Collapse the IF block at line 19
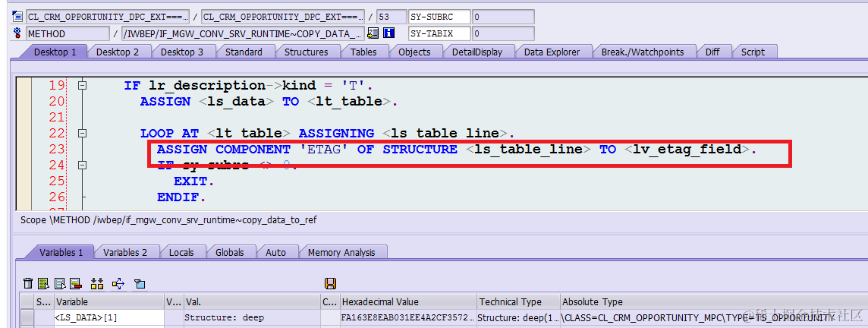Image resolution: width=868 pixels, height=328 pixels. (x=83, y=86)
